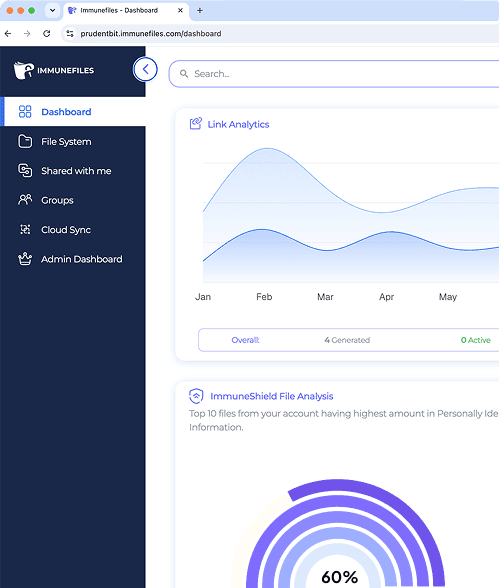Open the Groups section
The image size is (499, 588).
coord(73,200)
